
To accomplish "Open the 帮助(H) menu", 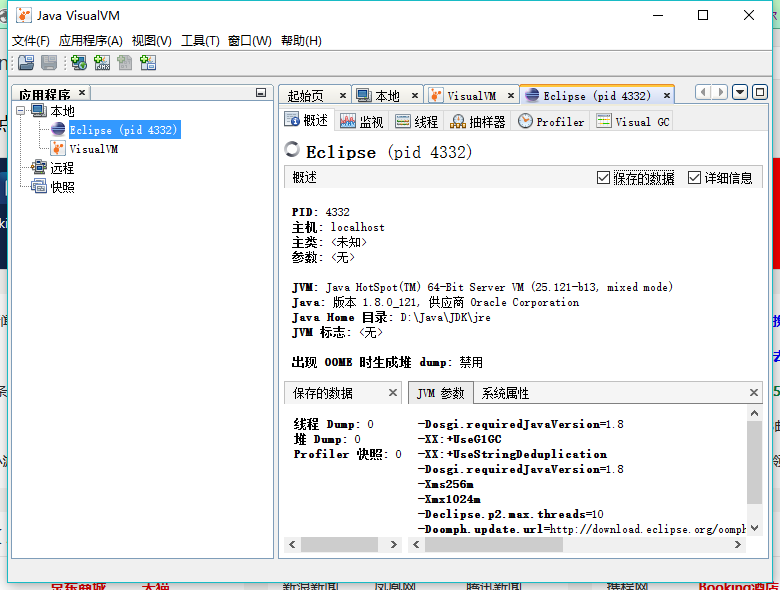I will click(x=301, y=41).
